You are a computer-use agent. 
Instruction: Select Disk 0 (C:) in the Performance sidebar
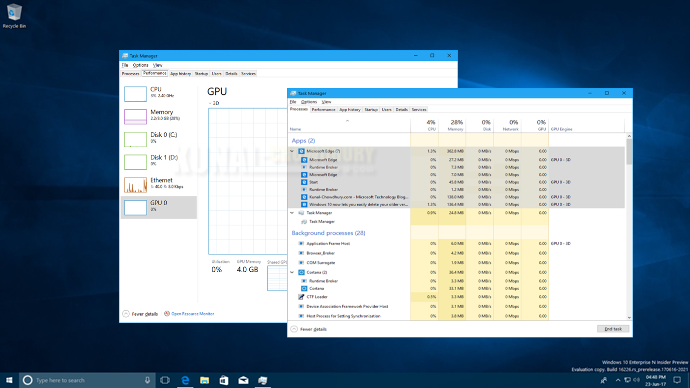(159, 139)
